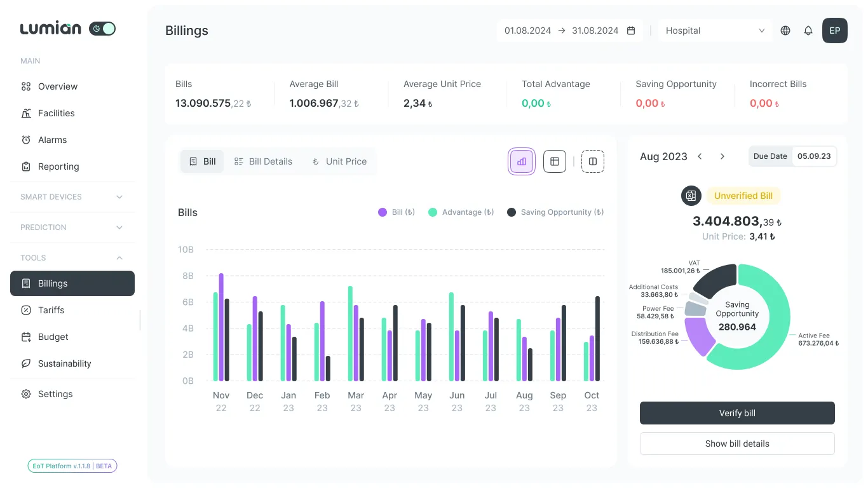Screen dimensions: 868x488
Task: Toggle the dark mode switch
Action: pos(102,29)
